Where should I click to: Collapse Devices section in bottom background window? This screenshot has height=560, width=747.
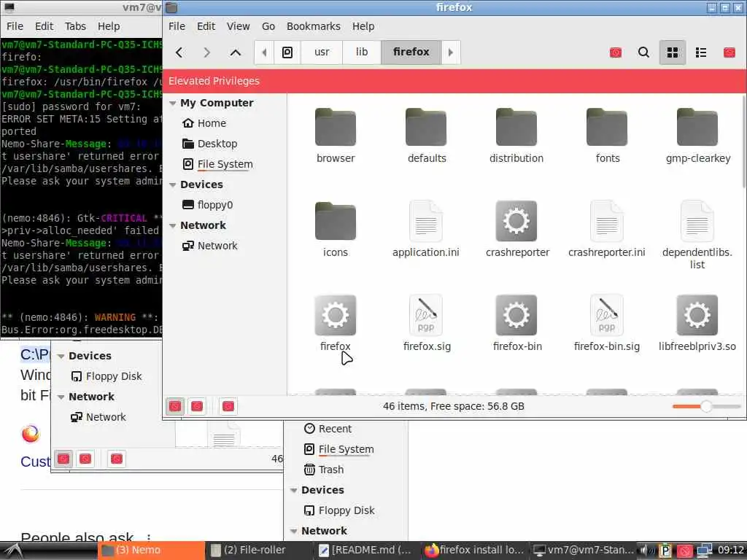pyautogui.click(x=294, y=491)
